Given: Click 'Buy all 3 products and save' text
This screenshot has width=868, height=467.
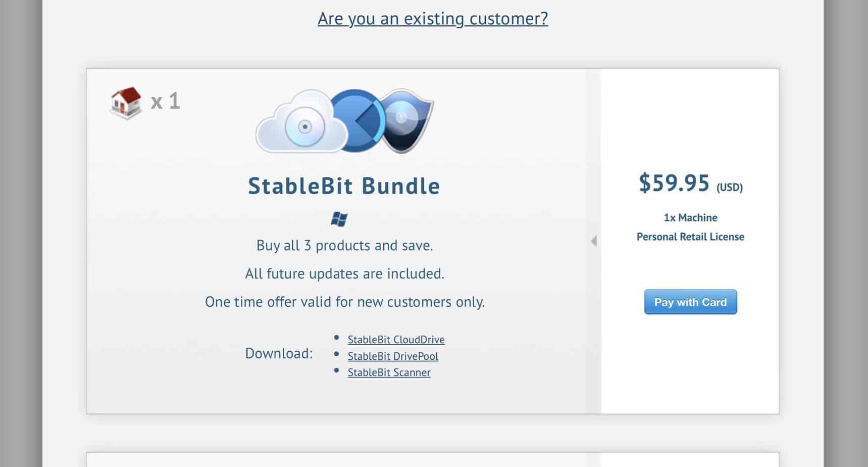Looking at the screenshot, I should (x=344, y=246).
